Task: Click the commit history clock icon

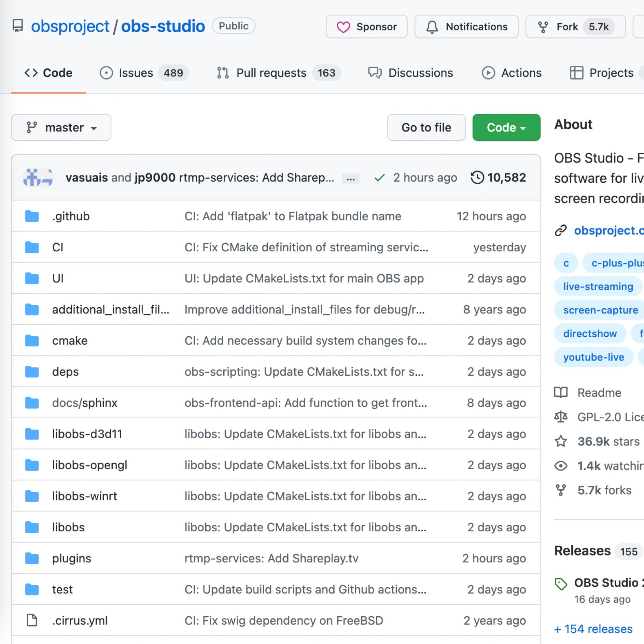Action: point(477,178)
